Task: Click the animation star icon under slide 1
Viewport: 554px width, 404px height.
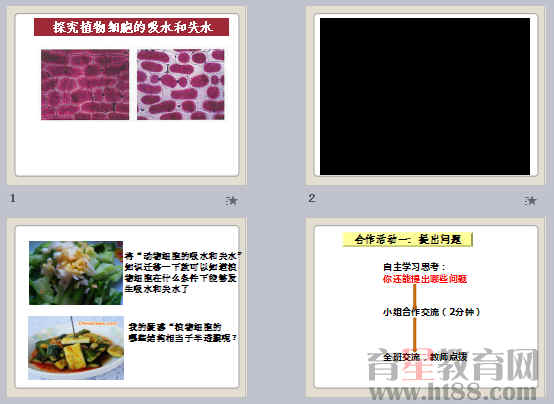Action: tap(232, 201)
